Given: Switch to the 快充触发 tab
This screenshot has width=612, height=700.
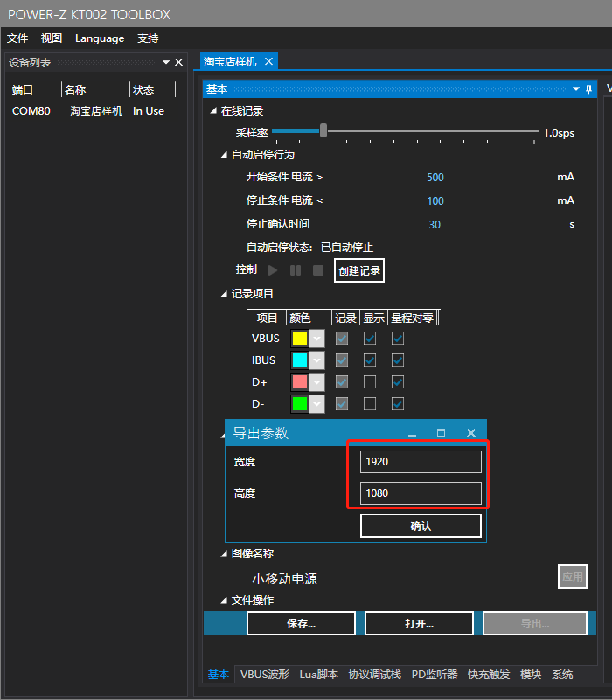Looking at the screenshot, I should click(x=489, y=674).
